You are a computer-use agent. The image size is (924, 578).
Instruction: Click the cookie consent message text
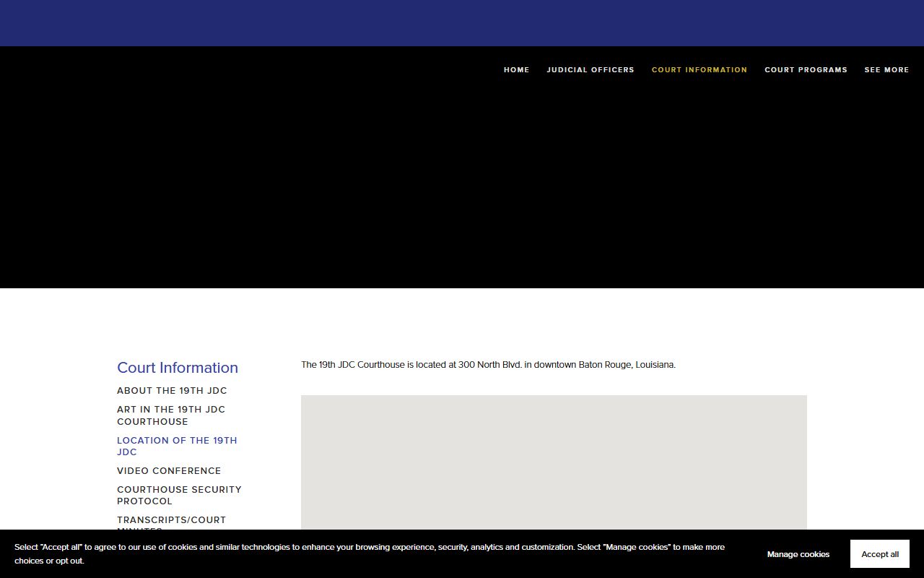pos(370,554)
